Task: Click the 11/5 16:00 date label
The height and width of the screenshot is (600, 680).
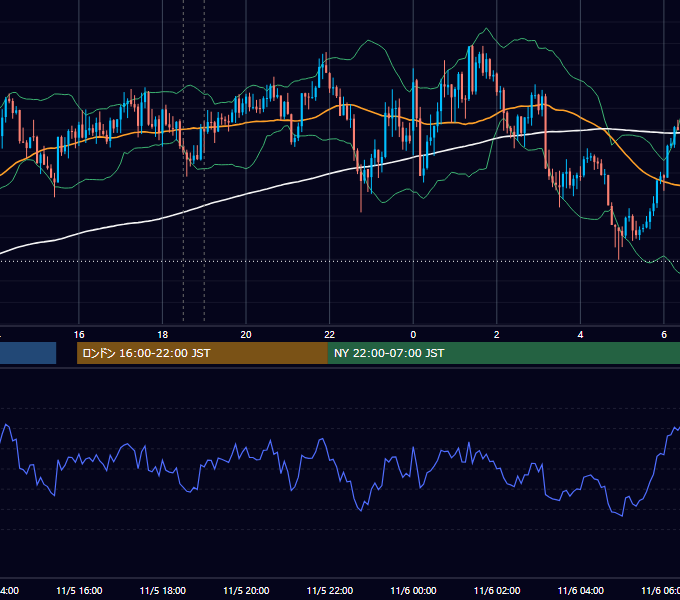Action: [79, 591]
